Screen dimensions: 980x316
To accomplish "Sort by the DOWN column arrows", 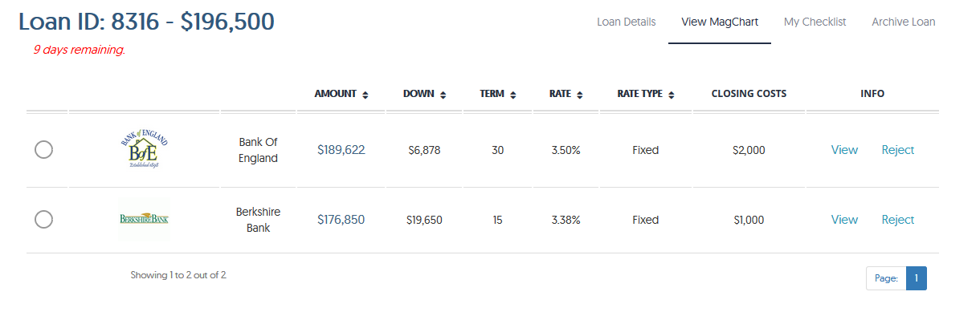I will (443, 95).
